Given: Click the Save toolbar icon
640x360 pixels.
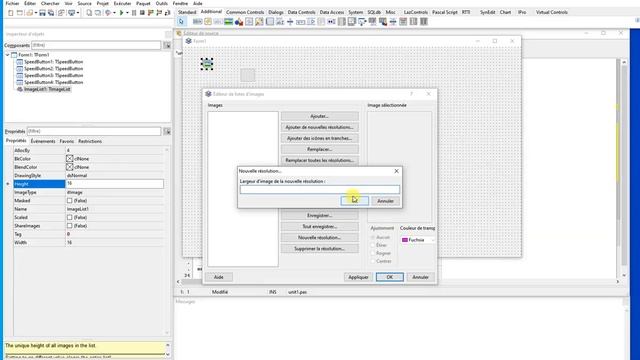Looking at the screenshot, I should pyautogui.click(x=42, y=13).
